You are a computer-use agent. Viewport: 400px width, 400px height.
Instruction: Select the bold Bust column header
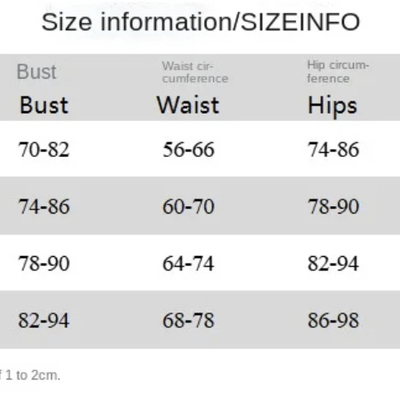(44, 105)
